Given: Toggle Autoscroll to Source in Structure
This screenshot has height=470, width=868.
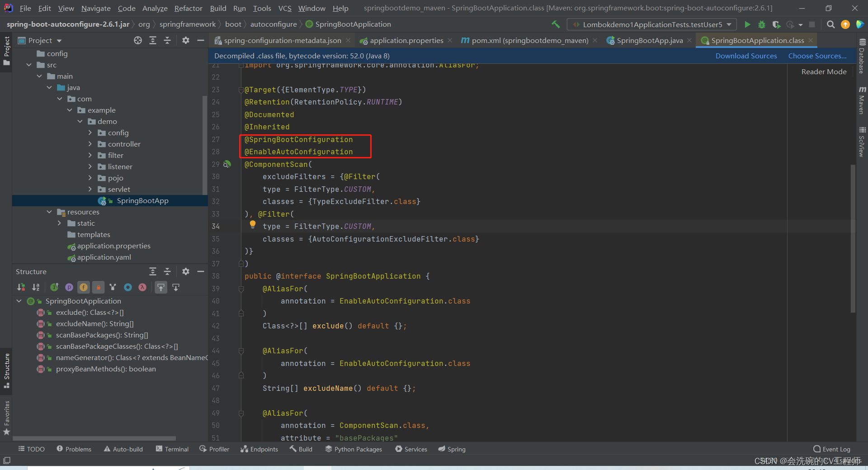Looking at the screenshot, I should click(x=161, y=287).
